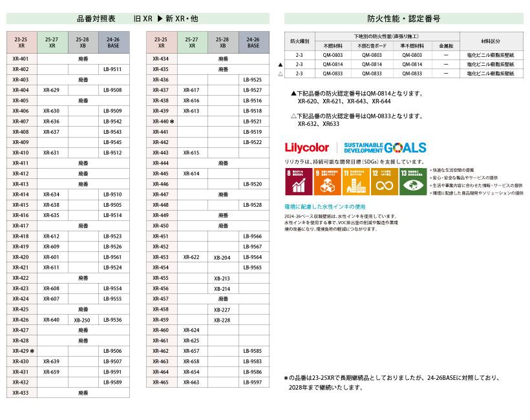The height and width of the screenshot is (420, 530).
Task: Click the 金属板 column header
Action: coord(446,46)
